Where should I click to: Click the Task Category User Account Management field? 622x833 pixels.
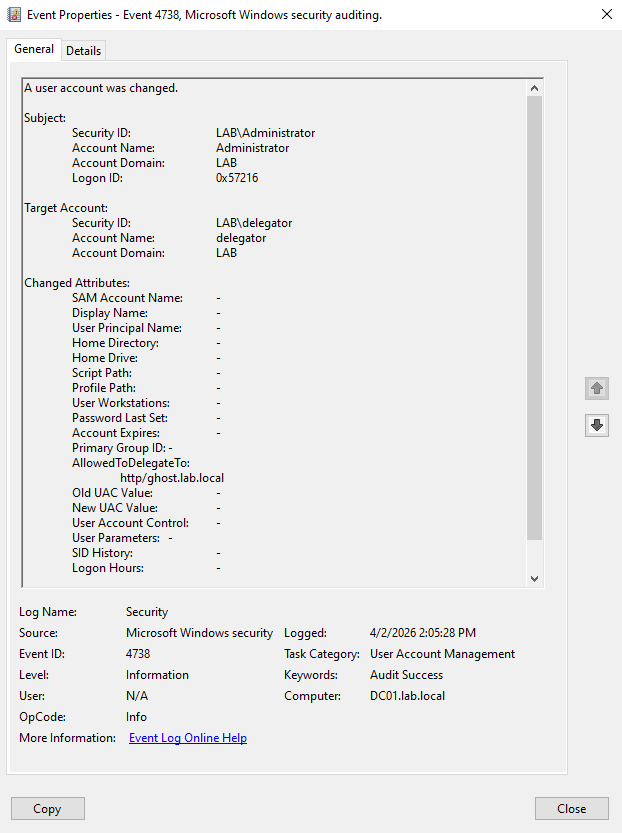tap(442, 654)
